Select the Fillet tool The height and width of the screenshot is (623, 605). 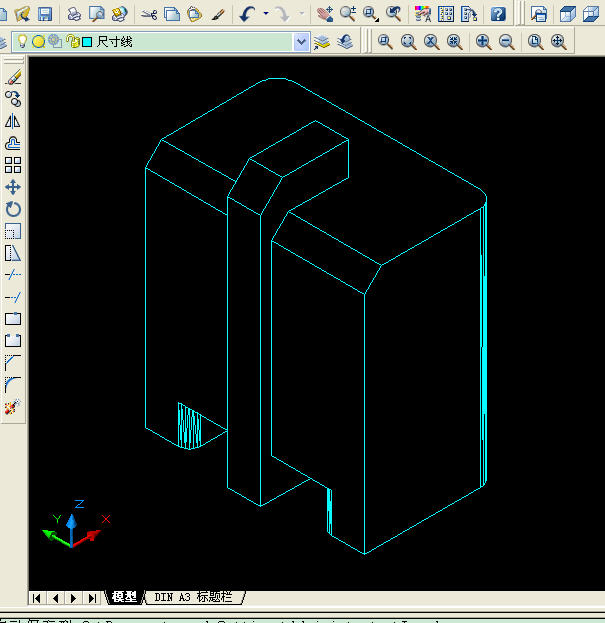point(13,385)
